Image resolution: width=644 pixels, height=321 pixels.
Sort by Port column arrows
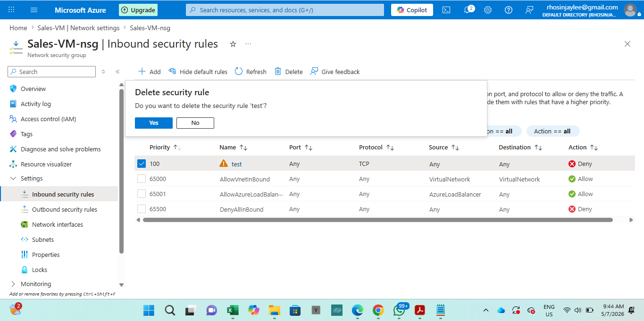point(309,148)
